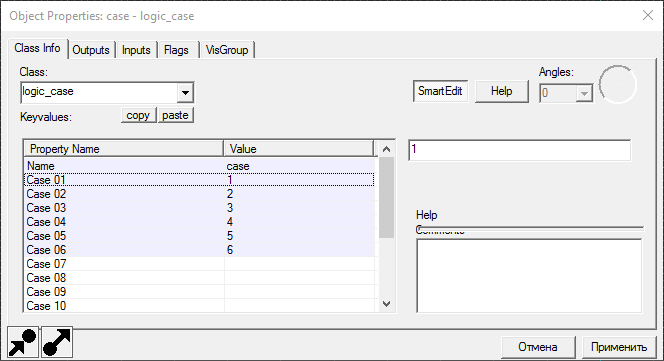
Task: Click the value 6 in Case 06
Action: click(230, 250)
